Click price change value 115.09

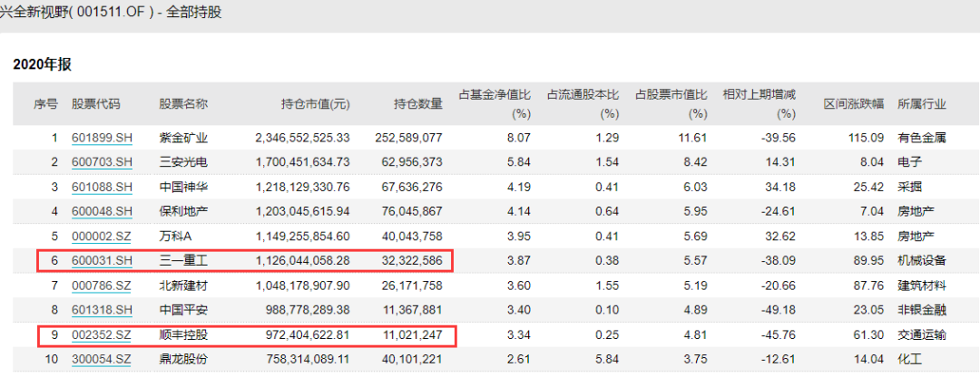[867, 138]
